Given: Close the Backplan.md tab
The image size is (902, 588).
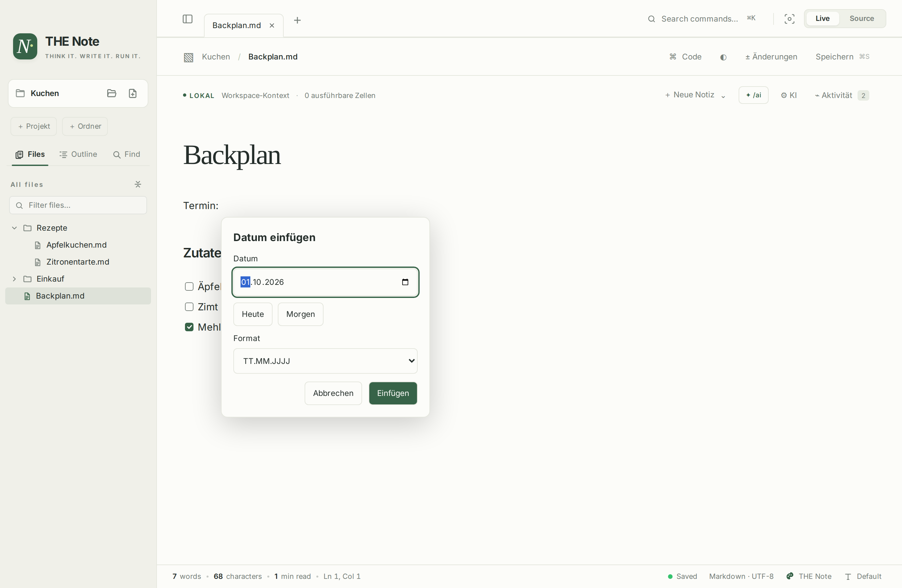Looking at the screenshot, I should pyautogui.click(x=272, y=25).
